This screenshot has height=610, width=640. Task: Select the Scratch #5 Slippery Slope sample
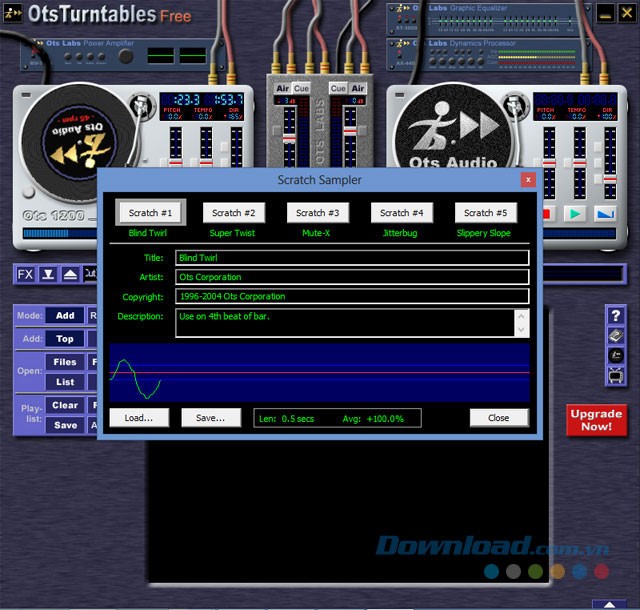(x=486, y=213)
